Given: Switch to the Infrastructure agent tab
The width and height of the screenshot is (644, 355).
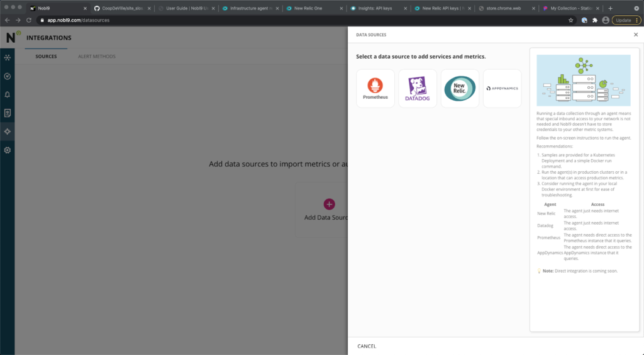Looking at the screenshot, I should 250,8.
